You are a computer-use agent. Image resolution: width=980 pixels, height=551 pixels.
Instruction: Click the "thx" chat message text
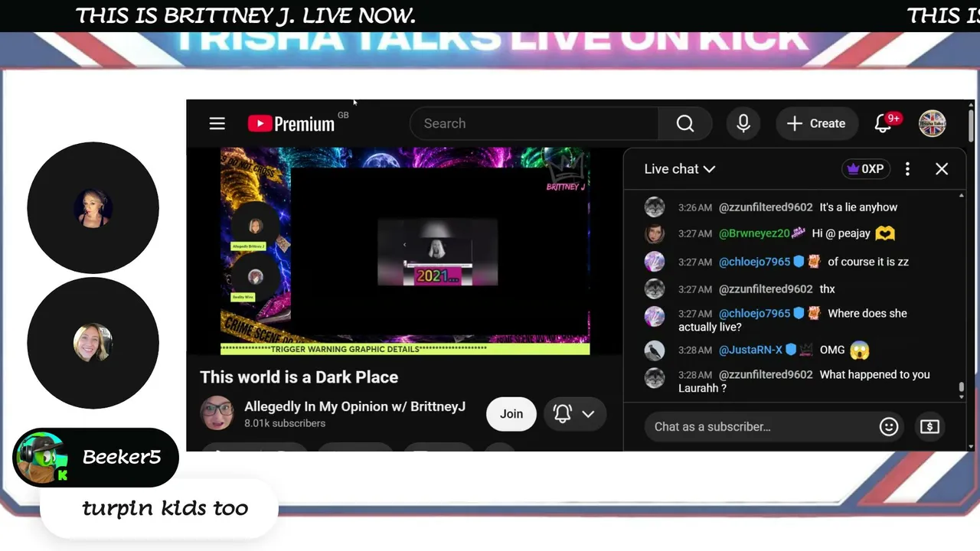coord(828,289)
